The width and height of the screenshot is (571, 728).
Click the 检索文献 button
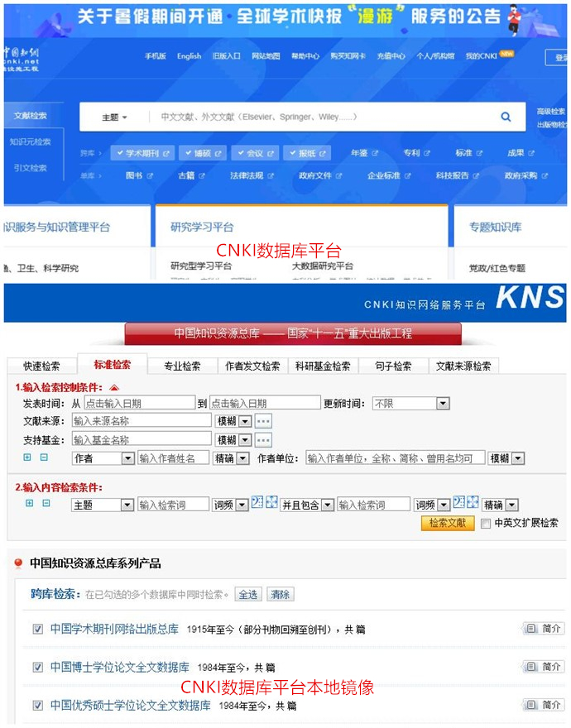click(448, 523)
